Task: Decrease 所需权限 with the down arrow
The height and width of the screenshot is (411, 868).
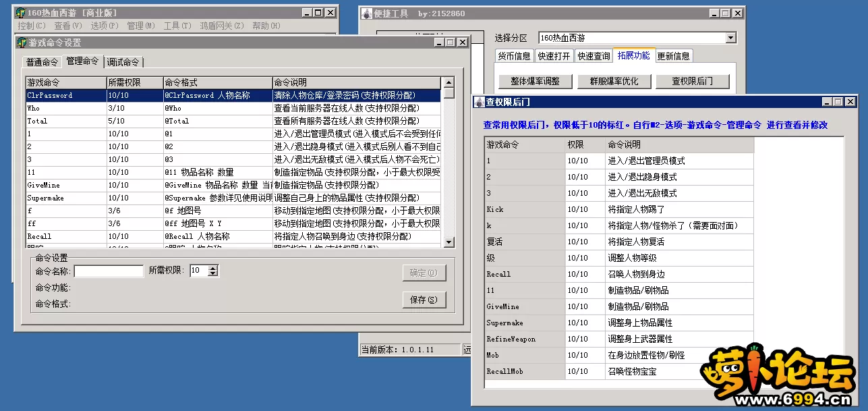Action: 213,273
